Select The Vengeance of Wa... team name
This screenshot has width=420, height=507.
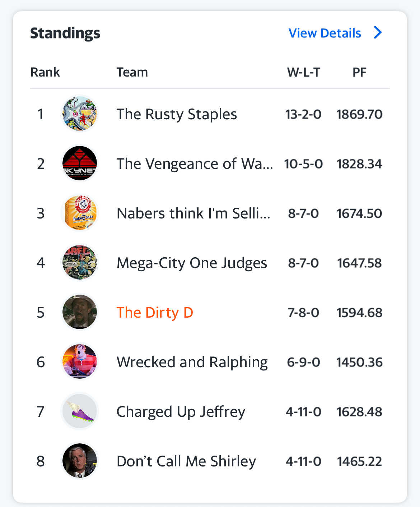click(195, 164)
